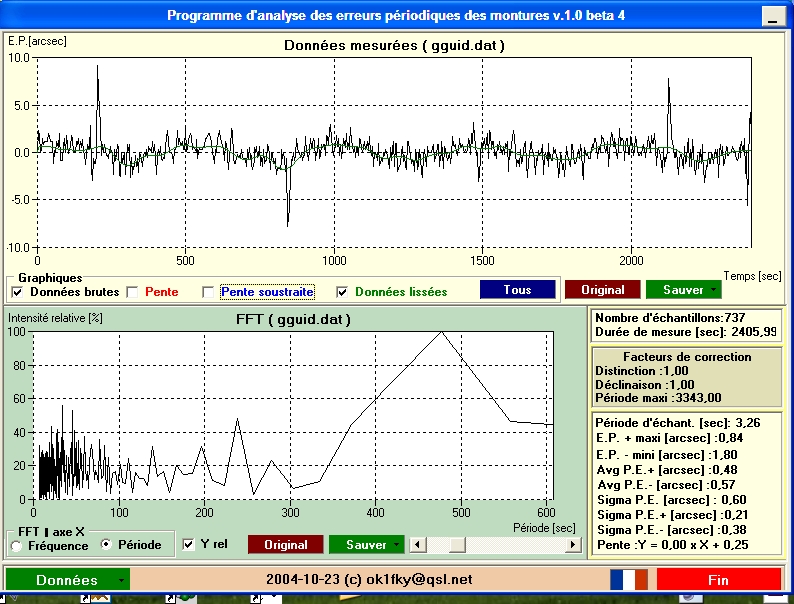This screenshot has width=794, height=604.
Task: Click the FFT scrollbar left arrow
Action: pos(418,545)
